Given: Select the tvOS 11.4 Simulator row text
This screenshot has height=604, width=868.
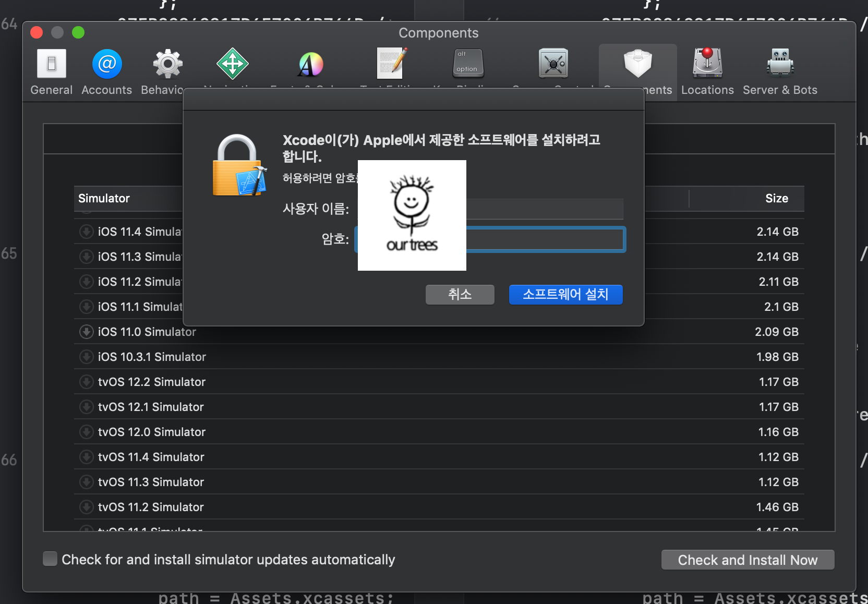Looking at the screenshot, I should click(x=151, y=457).
